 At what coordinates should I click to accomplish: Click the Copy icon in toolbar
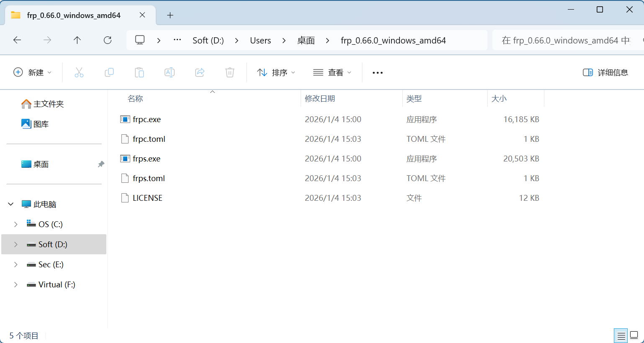click(109, 72)
